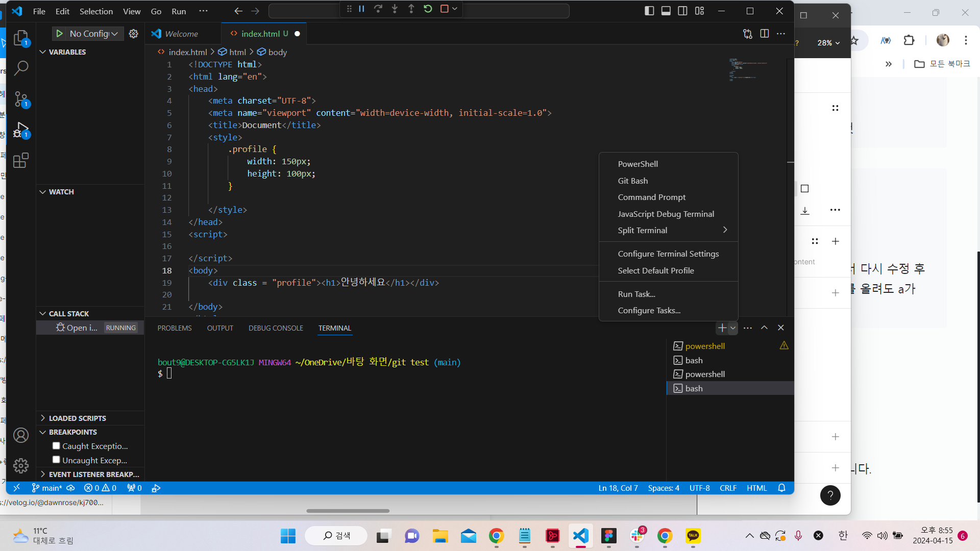Open the Source Control view
Screen dimensions: 980x551
[21, 99]
